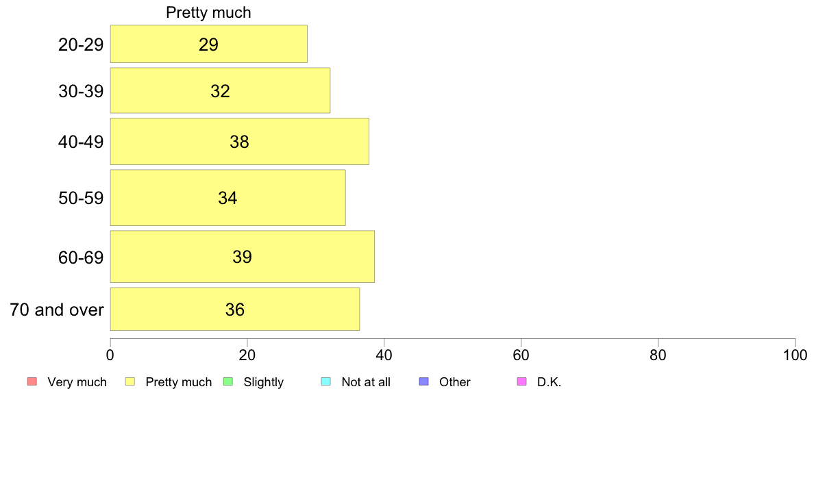Click the Pretty much column title
The image size is (814, 504).
click(x=208, y=12)
